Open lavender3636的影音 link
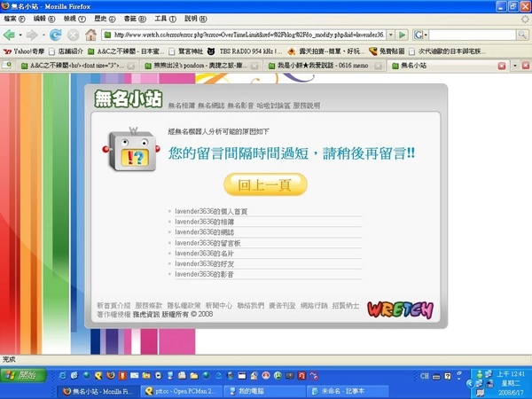 [204, 275]
